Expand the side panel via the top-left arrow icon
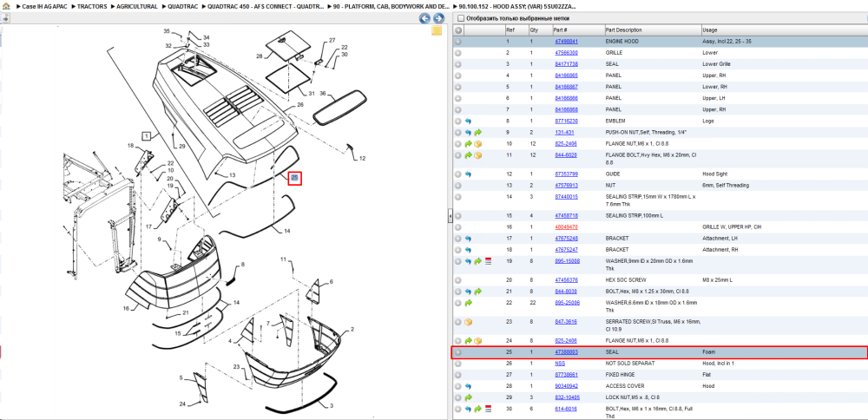This screenshot has width=868, height=420. (5, 17)
